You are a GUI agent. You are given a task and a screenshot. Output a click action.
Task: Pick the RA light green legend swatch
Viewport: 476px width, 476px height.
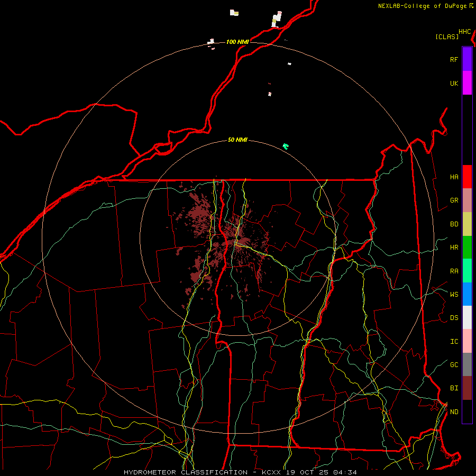click(x=467, y=271)
